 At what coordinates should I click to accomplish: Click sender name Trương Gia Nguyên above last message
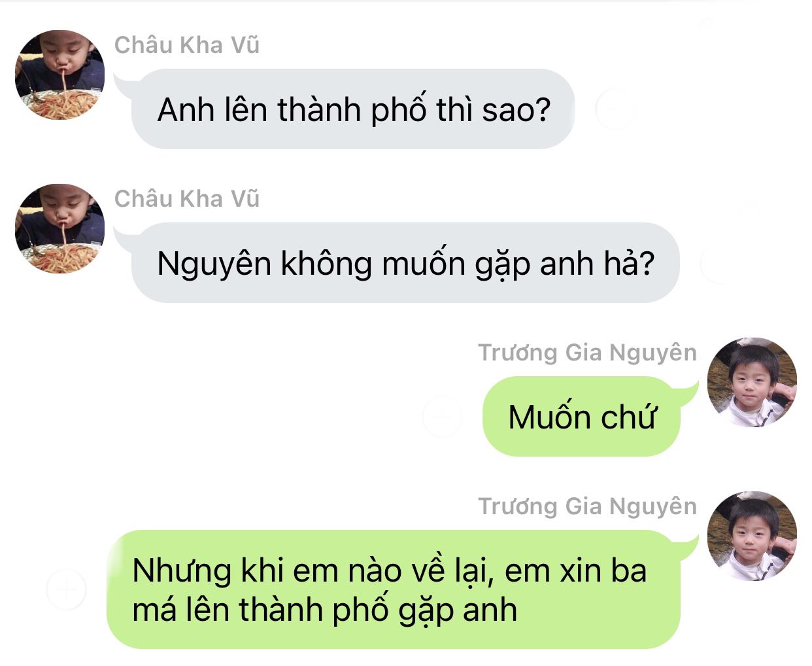(587, 506)
